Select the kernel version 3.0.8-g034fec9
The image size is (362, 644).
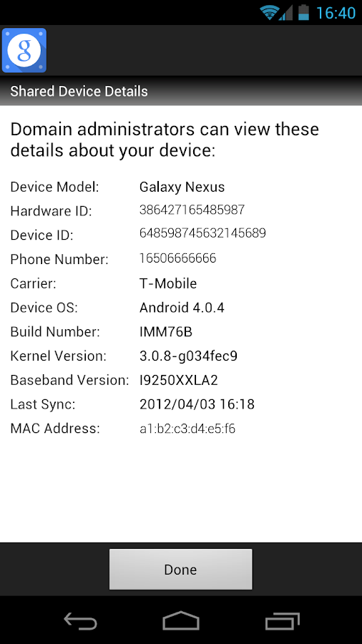click(x=188, y=356)
